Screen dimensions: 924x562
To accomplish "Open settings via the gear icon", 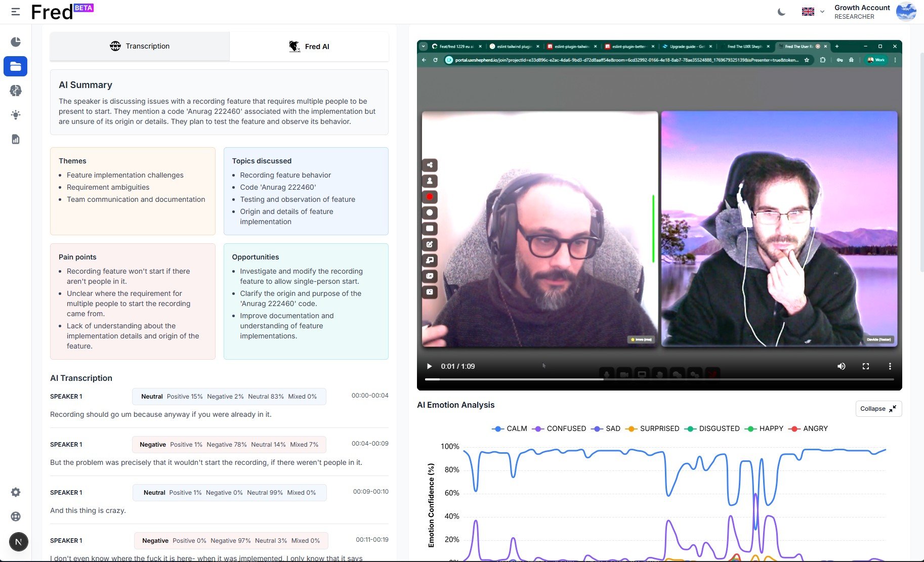I will point(16,492).
